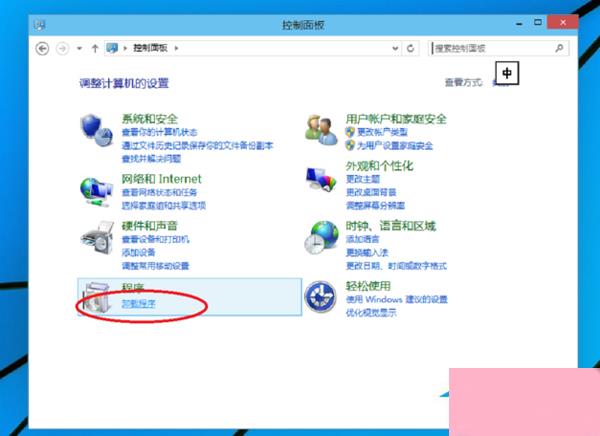Viewport: 600px width, 436px height.
Task: Open 选择家庭组和共享选项
Action: tap(164, 206)
